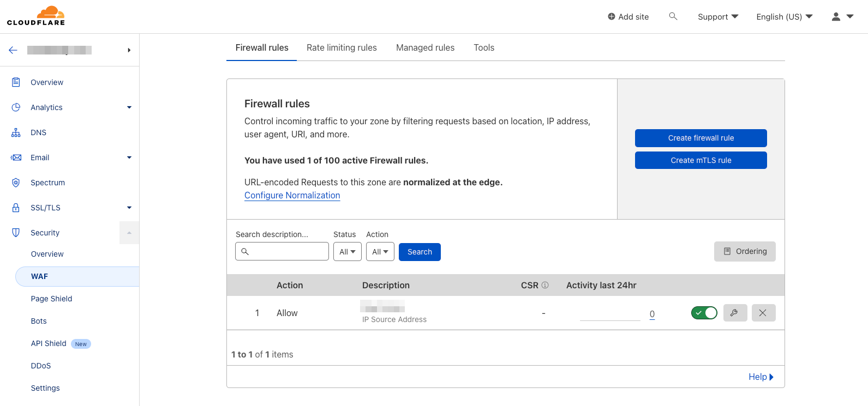Click the DNS sidebar label
Image resolution: width=868 pixels, height=406 pixels.
tap(39, 132)
